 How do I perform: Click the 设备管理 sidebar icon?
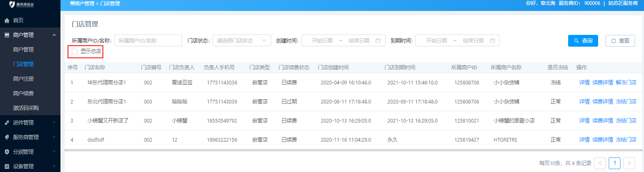pos(7,166)
